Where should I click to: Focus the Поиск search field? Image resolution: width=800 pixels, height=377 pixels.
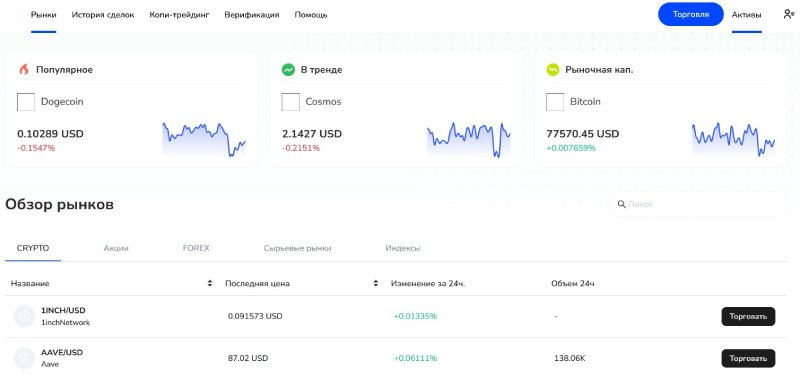click(698, 204)
